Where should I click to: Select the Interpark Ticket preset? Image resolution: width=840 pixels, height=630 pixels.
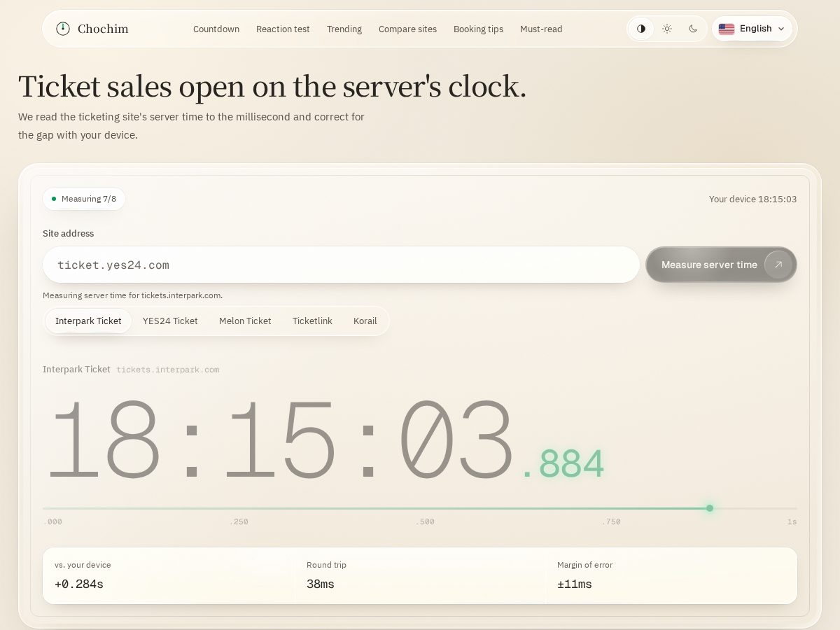pos(88,321)
